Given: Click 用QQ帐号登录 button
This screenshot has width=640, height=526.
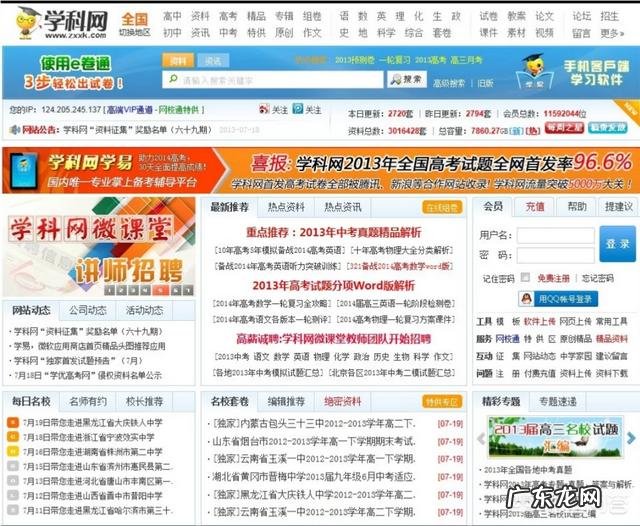Looking at the screenshot, I should click(x=558, y=299).
